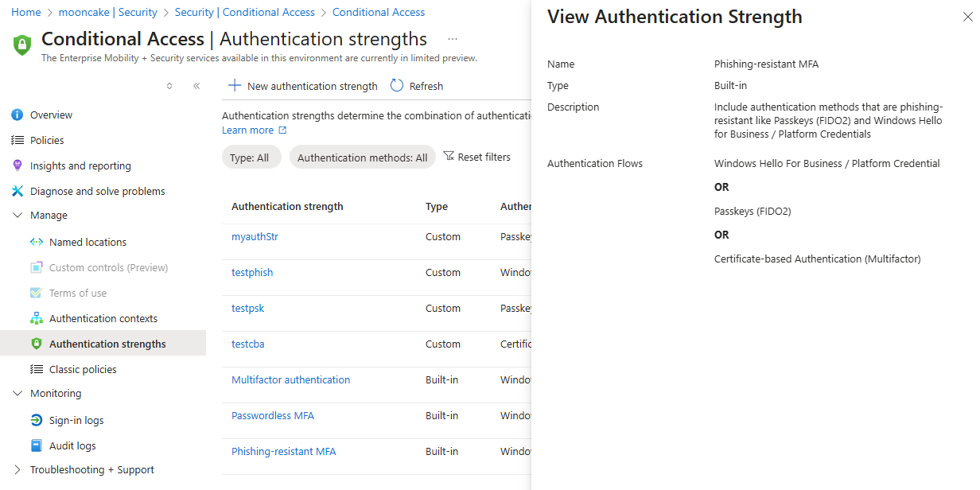Click the Insights and reporting lightbulb icon

tap(17, 165)
